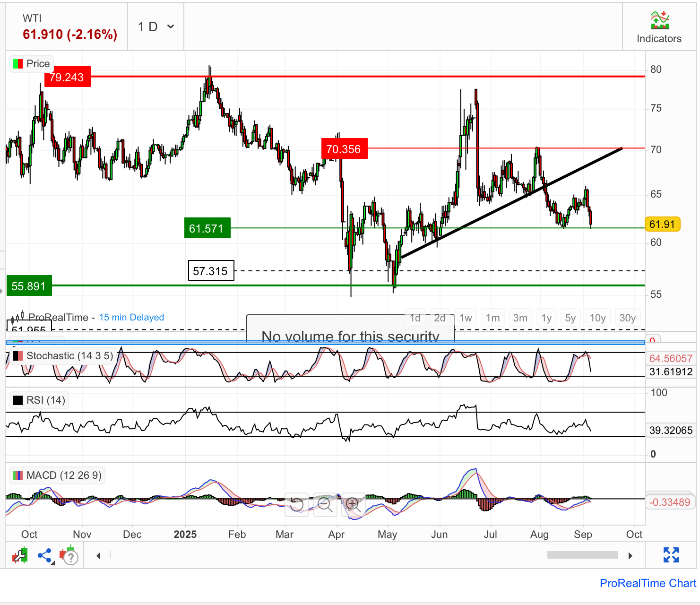Open MACD (12 26 9) indicator label
This screenshot has height=605, width=700.
point(58,475)
